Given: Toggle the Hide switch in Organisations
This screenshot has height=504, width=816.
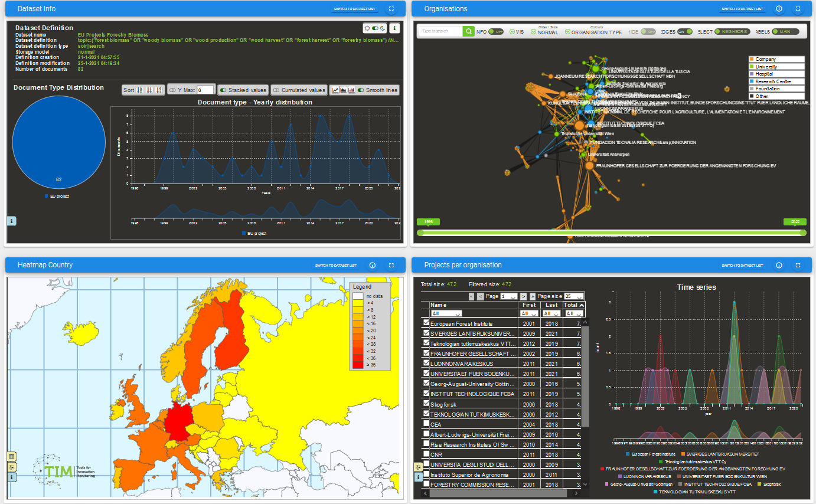Looking at the screenshot, I should coord(648,32).
